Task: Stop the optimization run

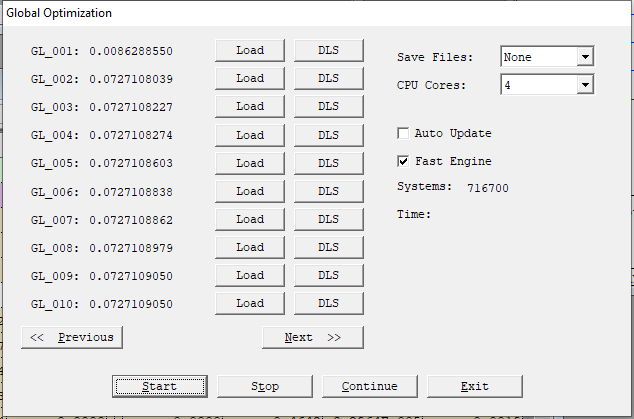Action: pyautogui.click(x=265, y=386)
